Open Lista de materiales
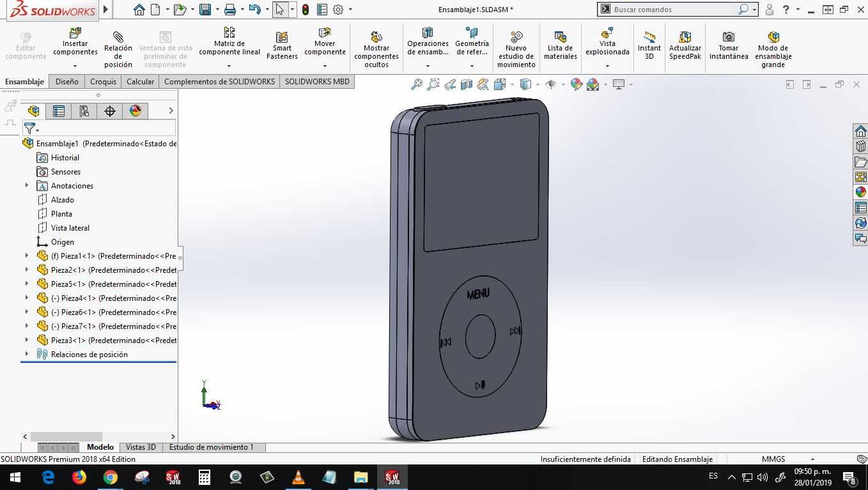This screenshot has width=868, height=490. (x=560, y=46)
